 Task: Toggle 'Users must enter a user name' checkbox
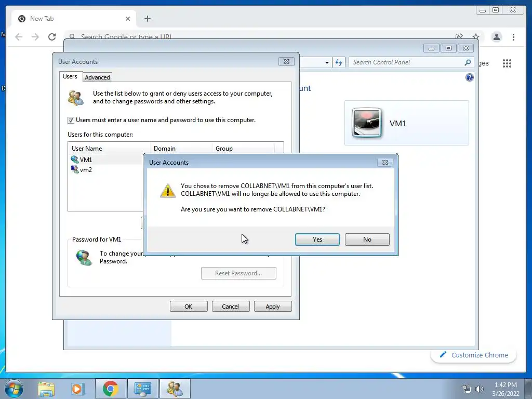click(x=71, y=120)
